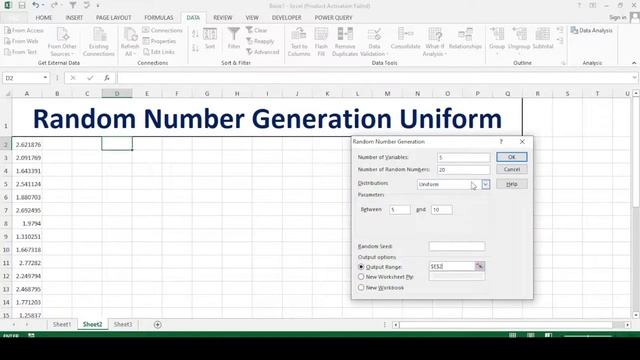Open the FORMULAS tab
The width and height of the screenshot is (640, 360).
pyautogui.click(x=159, y=18)
